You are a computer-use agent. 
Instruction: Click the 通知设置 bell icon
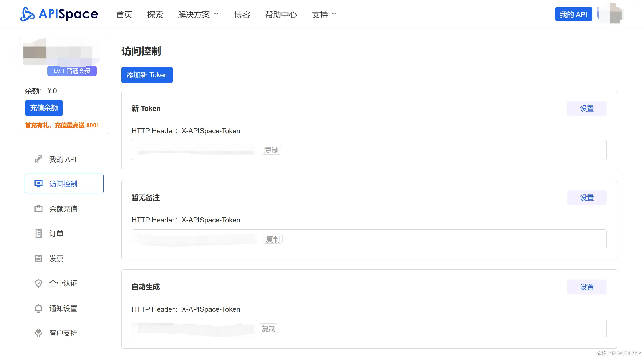38,308
